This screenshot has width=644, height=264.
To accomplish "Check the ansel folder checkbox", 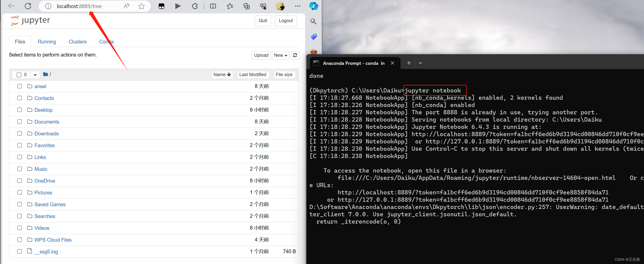I will (x=19, y=86).
